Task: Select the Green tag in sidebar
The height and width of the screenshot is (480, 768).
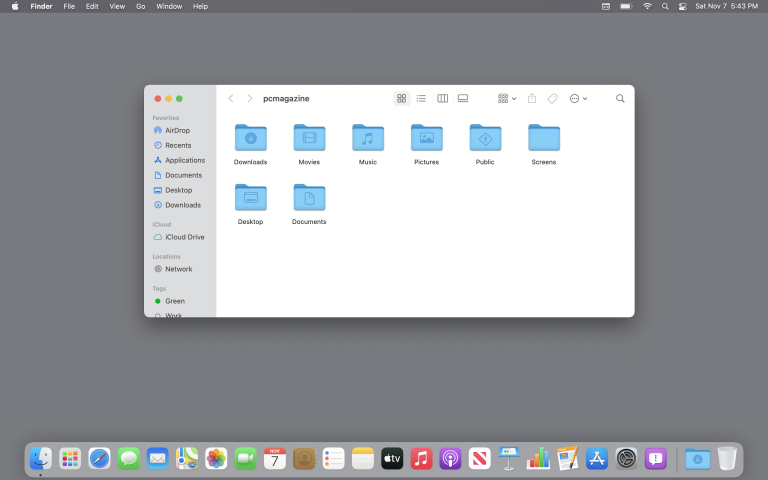Action: [x=174, y=301]
